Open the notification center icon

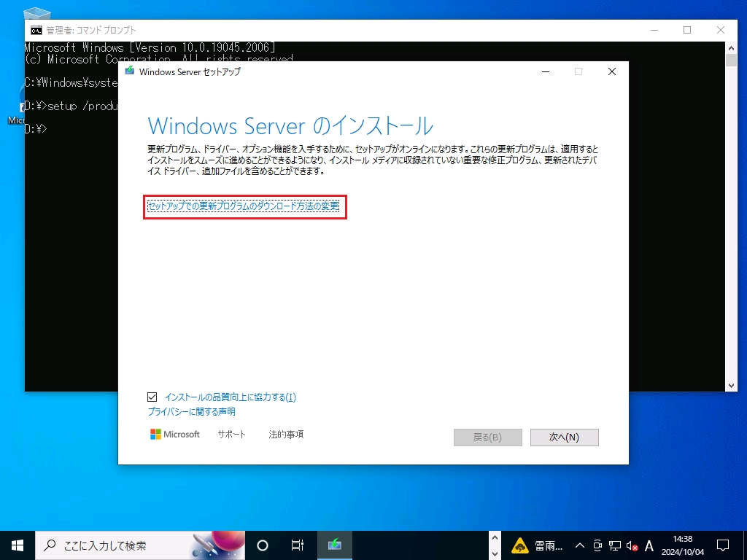pos(723,545)
